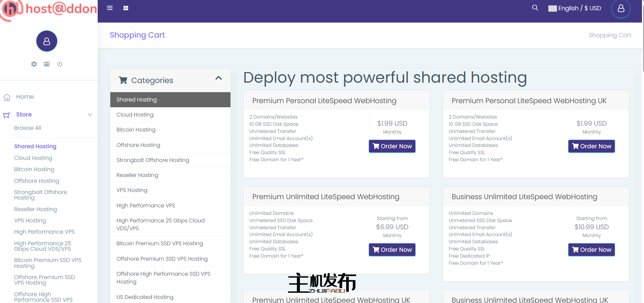Choose Reseller Hosting in Categories list
This screenshot has height=303, width=644.
click(170, 175)
